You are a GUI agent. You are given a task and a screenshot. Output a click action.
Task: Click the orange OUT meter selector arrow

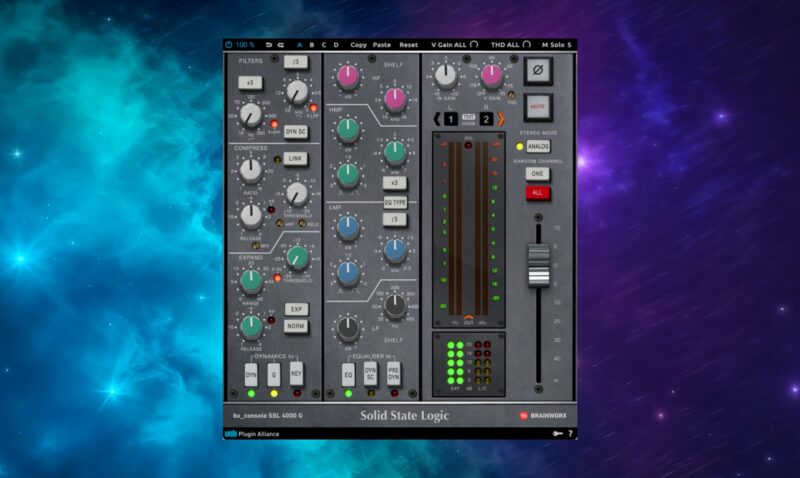pyautogui.click(x=468, y=317)
